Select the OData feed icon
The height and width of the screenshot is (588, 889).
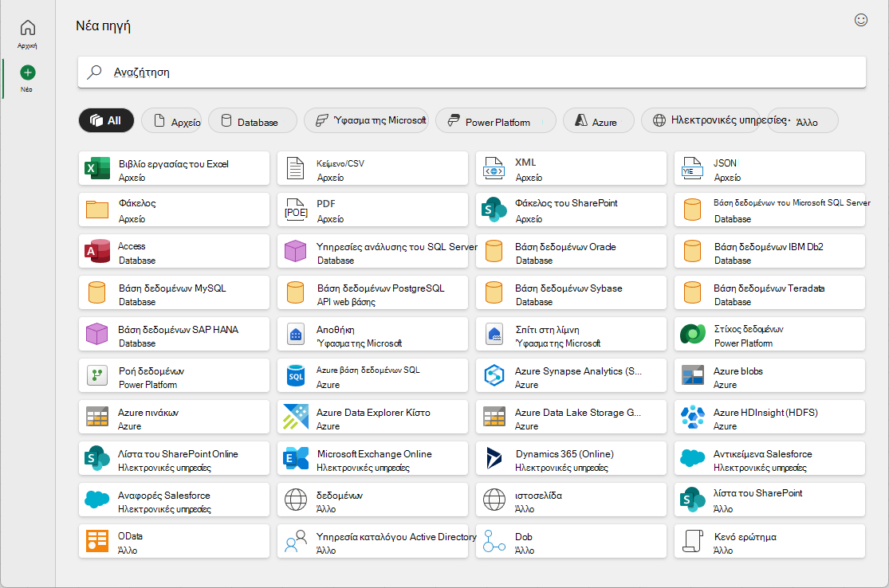[97, 541]
